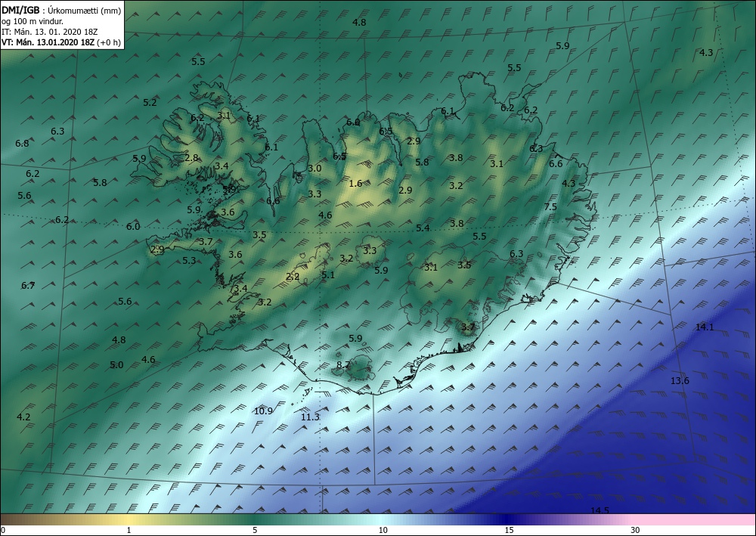Image resolution: width=756 pixels, height=536 pixels.
Task: Click the 6.8 value off the west coast
Action: [22, 143]
